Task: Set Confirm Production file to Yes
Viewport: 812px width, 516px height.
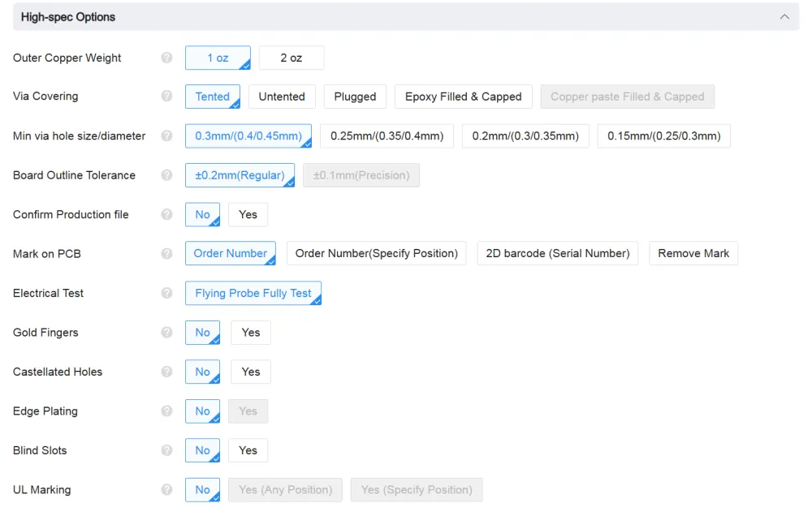Action: click(248, 214)
